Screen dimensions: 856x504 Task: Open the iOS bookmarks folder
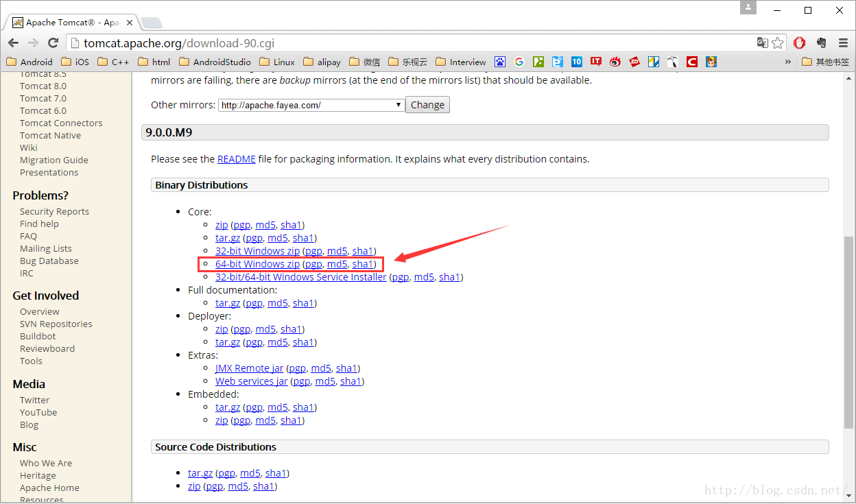coord(75,62)
